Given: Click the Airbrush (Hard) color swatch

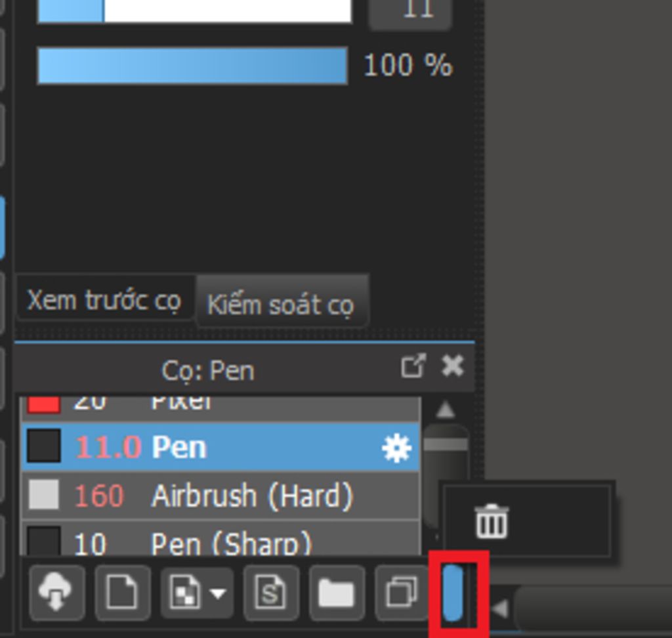Looking at the screenshot, I should (43, 495).
